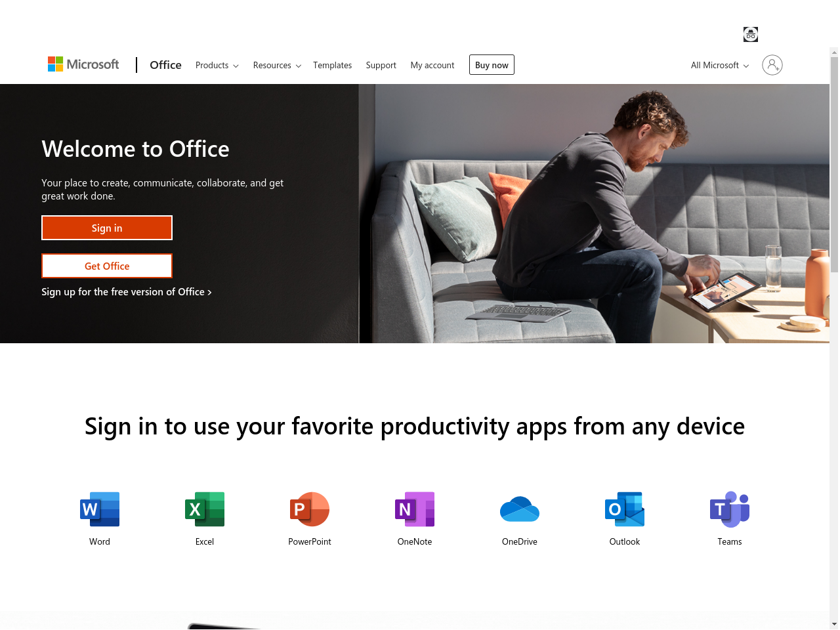Image resolution: width=840 pixels, height=630 pixels.
Task: Click the hero photo of man on sofa
Action: [594, 213]
